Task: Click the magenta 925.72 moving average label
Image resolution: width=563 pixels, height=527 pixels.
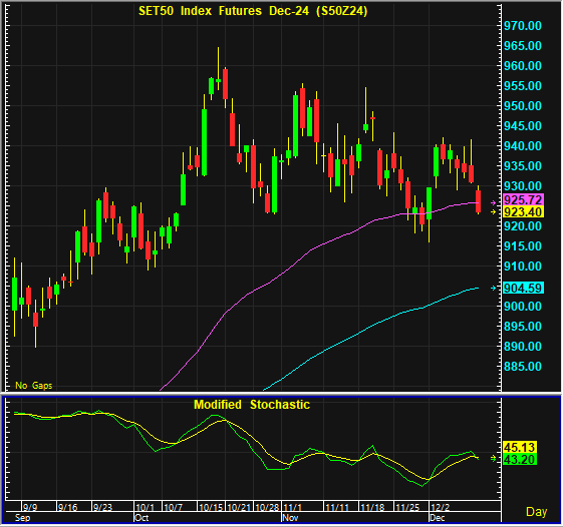Action: (x=524, y=200)
